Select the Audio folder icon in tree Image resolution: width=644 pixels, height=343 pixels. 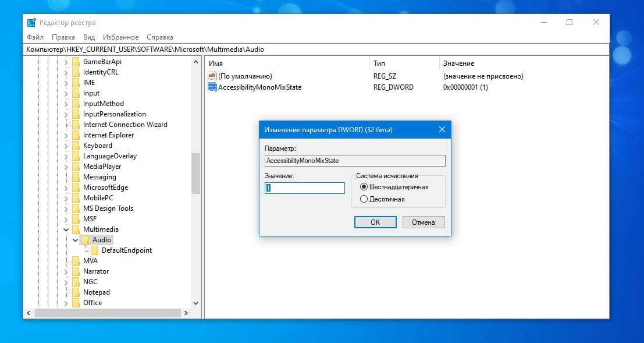(x=85, y=240)
